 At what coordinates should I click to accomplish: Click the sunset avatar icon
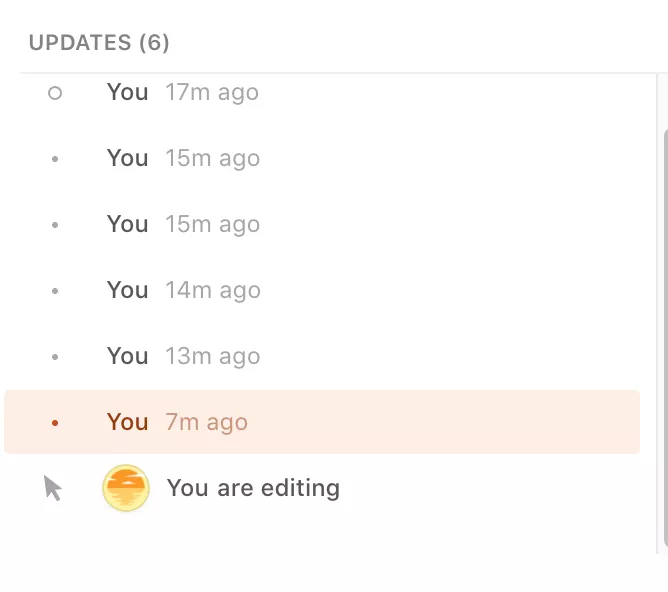(x=126, y=489)
